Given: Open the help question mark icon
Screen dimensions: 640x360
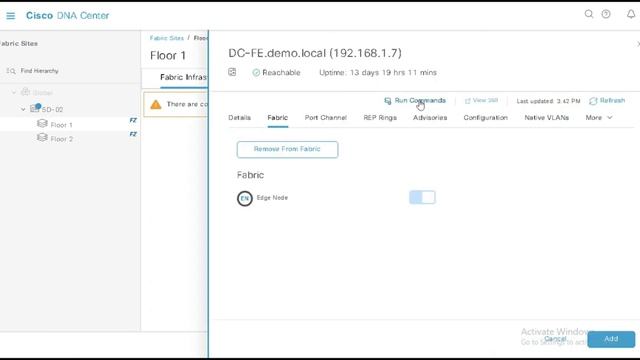Looking at the screenshot, I should pyautogui.click(x=606, y=14).
